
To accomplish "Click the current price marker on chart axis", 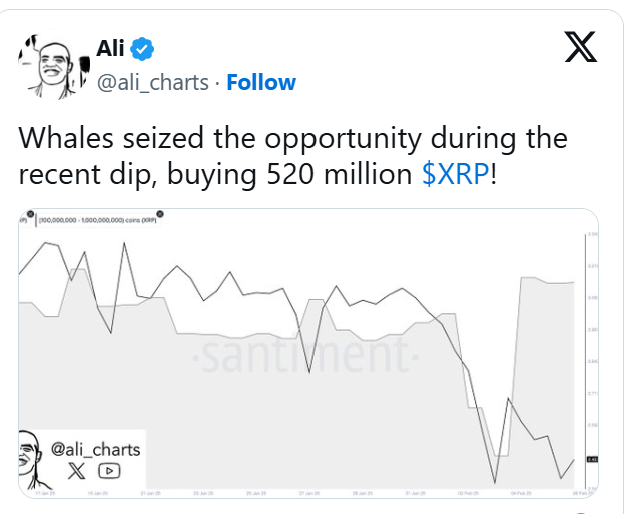I will pyautogui.click(x=591, y=459).
